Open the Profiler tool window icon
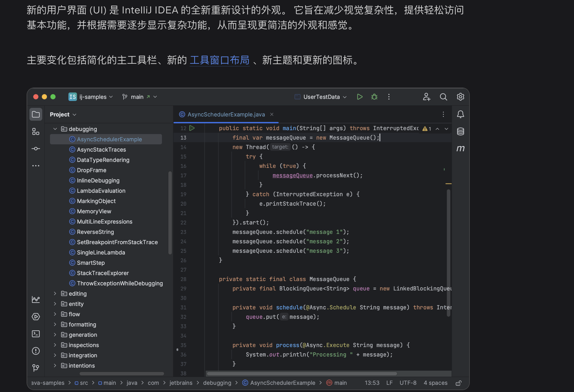Viewport: 574px width, 392px height. pyautogui.click(x=36, y=299)
